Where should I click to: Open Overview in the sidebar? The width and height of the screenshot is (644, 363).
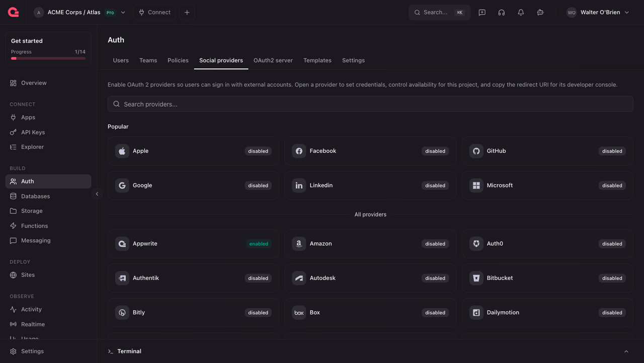click(x=48, y=83)
